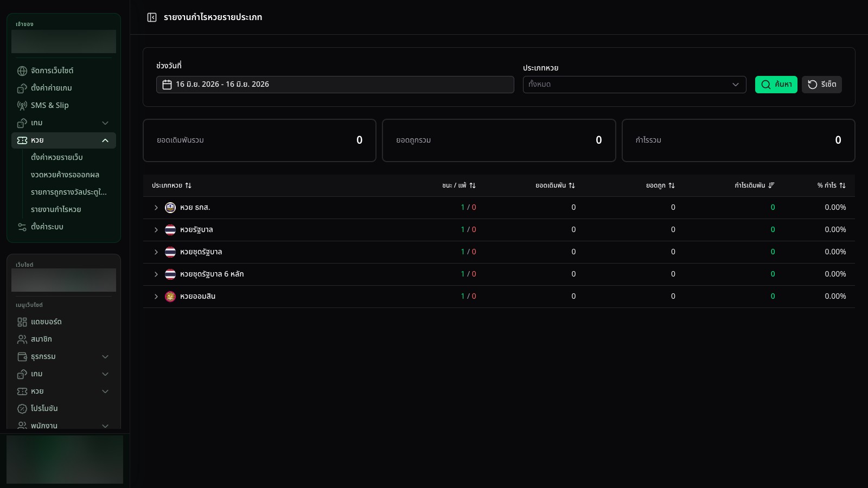Open สมาชิก users icon
Viewport: 868px width, 488px height.
(x=22, y=339)
